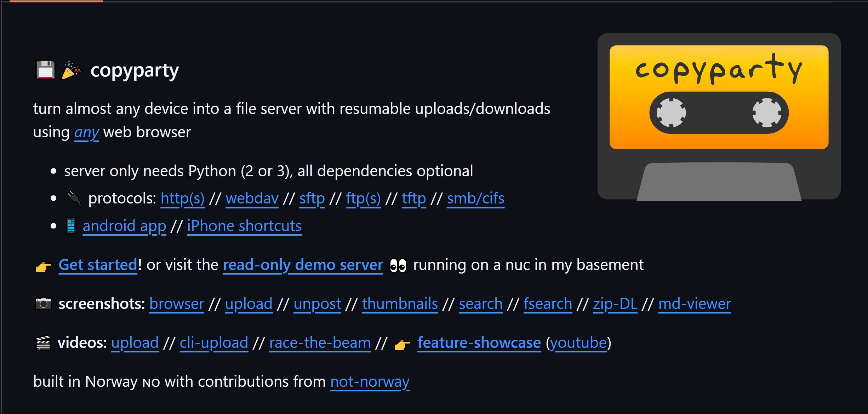
Task: View the thumbnails screenshot link
Action: click(x=400, y=304)
